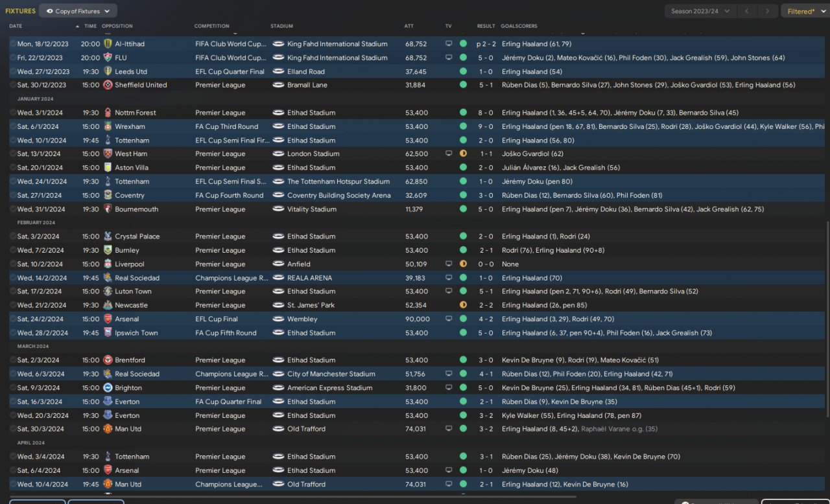Image resolution: width=830 pixels, height=504 pixels.
Task: Click the Wrexham club badge
Action: pos(108,127)
